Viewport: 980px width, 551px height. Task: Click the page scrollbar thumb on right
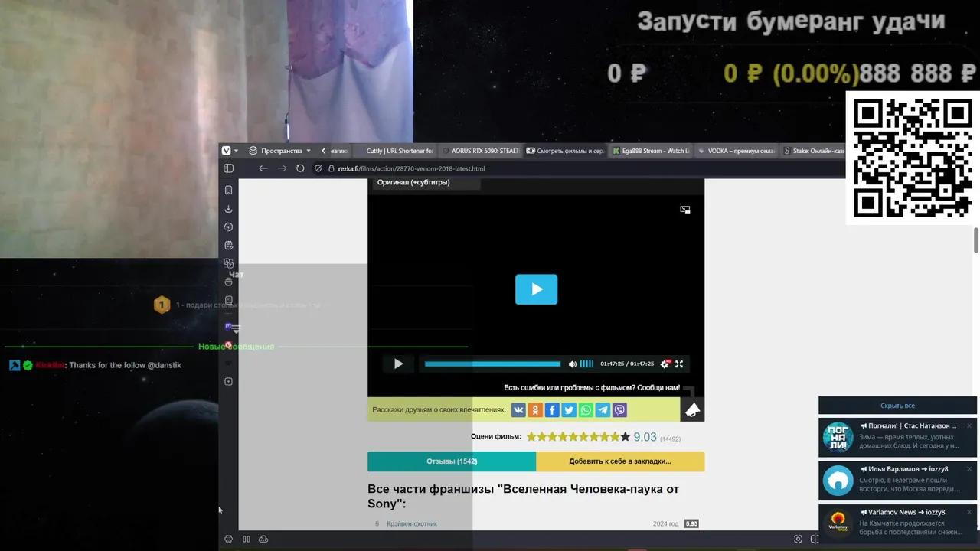976,240
